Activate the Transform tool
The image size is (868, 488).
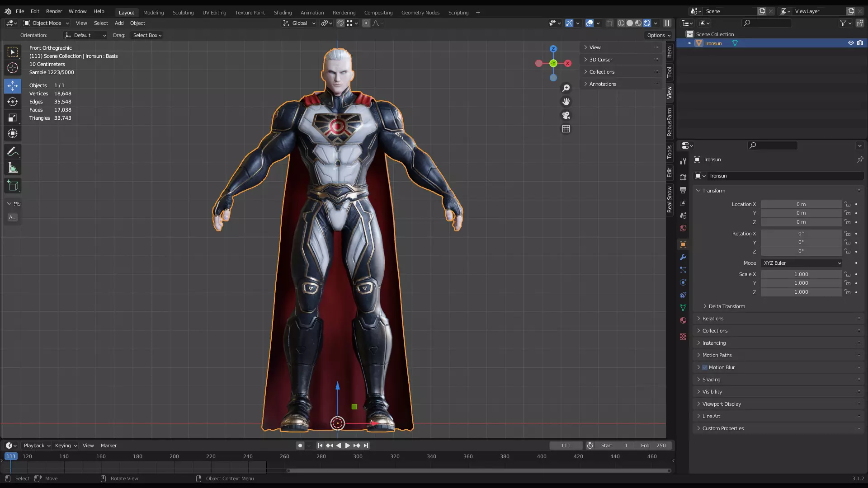(x=13, y=133)
